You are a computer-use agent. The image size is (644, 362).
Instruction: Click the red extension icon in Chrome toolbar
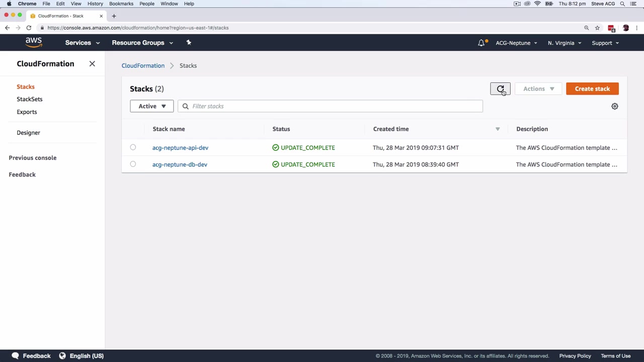tap(611, 28)
